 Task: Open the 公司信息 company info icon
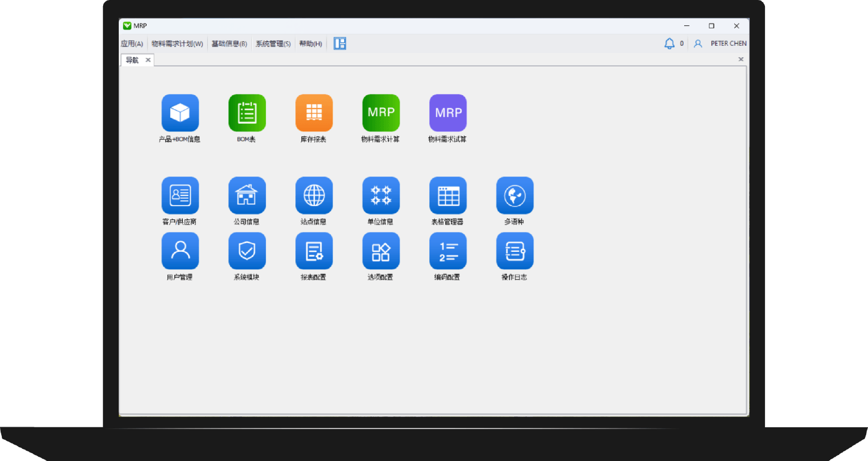pyautogui.click(x=247, y=195)
